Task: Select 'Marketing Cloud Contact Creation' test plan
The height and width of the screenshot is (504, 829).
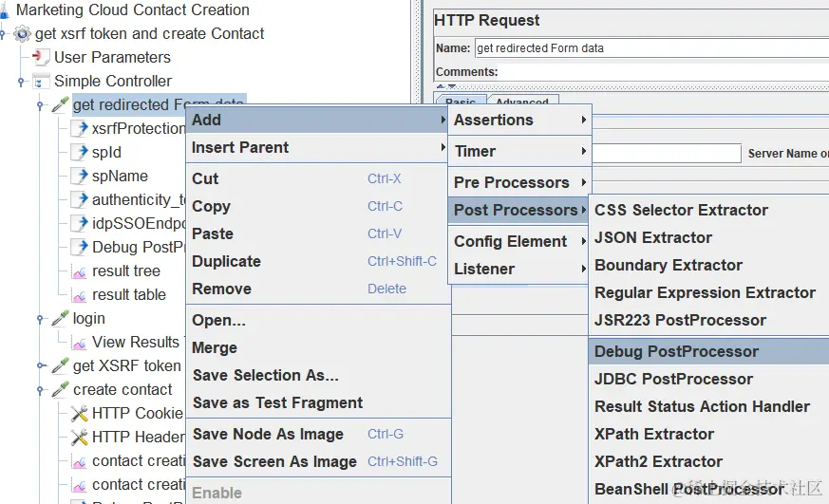Action: point(133,10)
